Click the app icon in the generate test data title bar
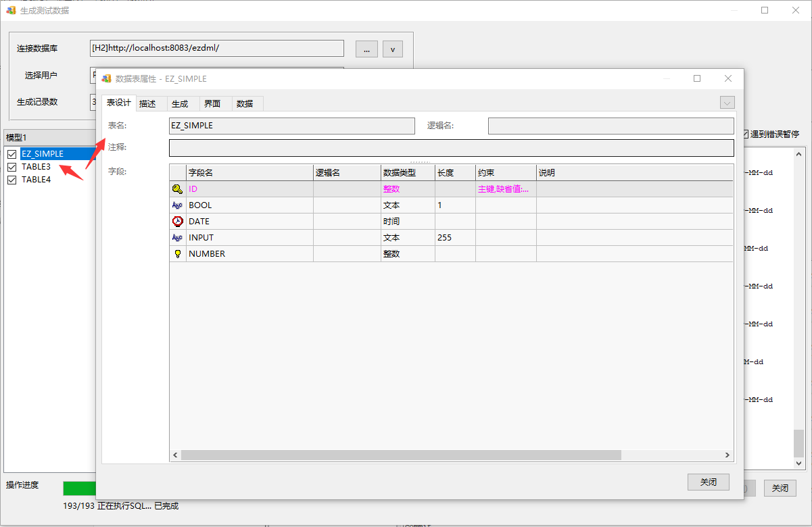Image resolution: width=812 pixels, height=527 pixels. [x=11, y=10]
